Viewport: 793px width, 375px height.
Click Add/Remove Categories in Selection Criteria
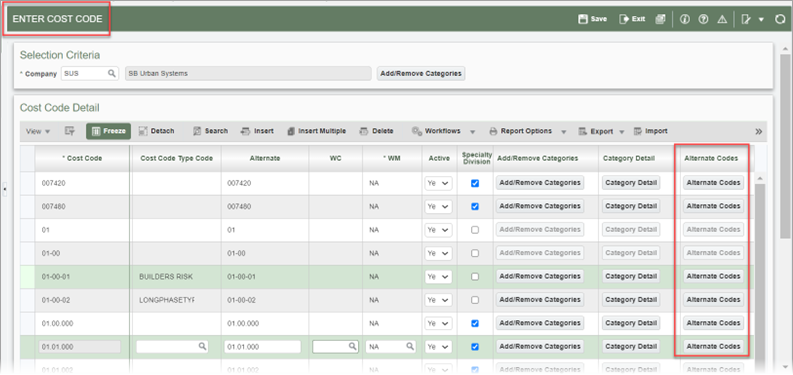click(x=421, y=73)
